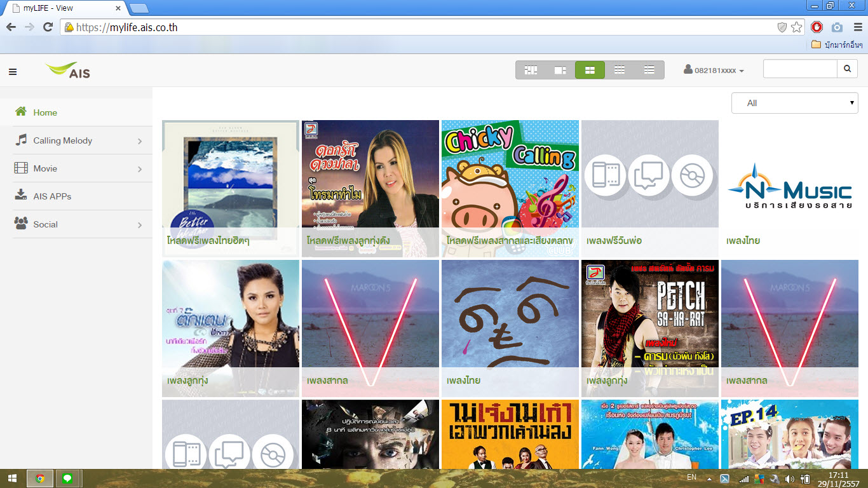This screenshot has width=868, height=488.
Task: Open the Windows Start menu
Action: pos(12,478)
